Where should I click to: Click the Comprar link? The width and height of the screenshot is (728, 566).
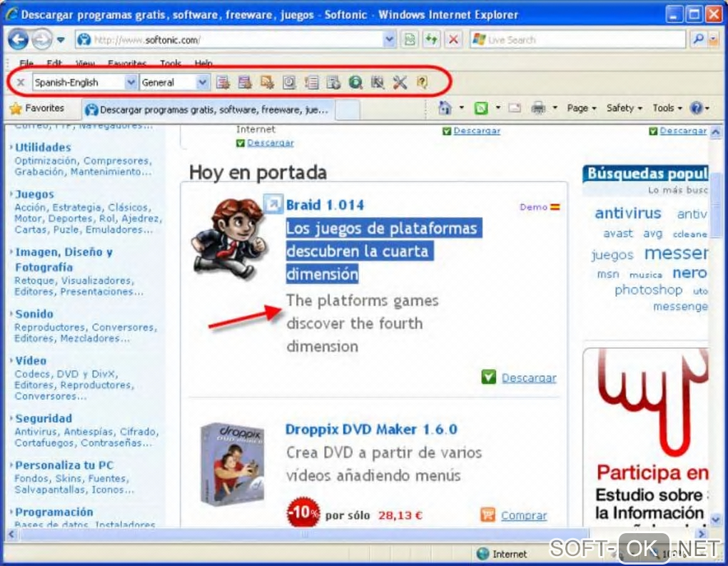(524, 515)
